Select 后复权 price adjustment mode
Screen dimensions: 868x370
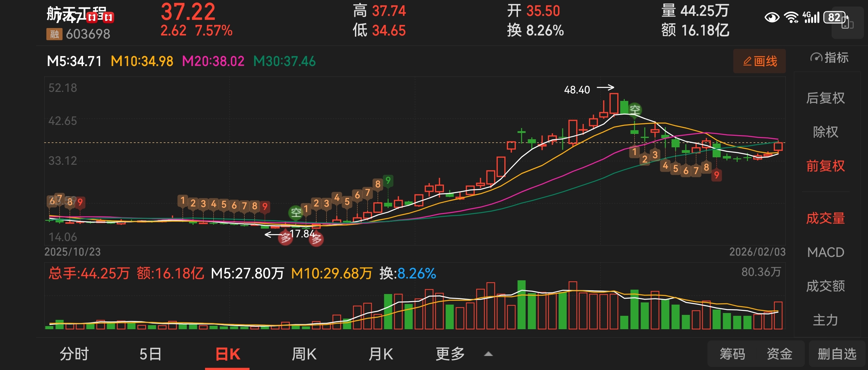[x=825, y=98]
